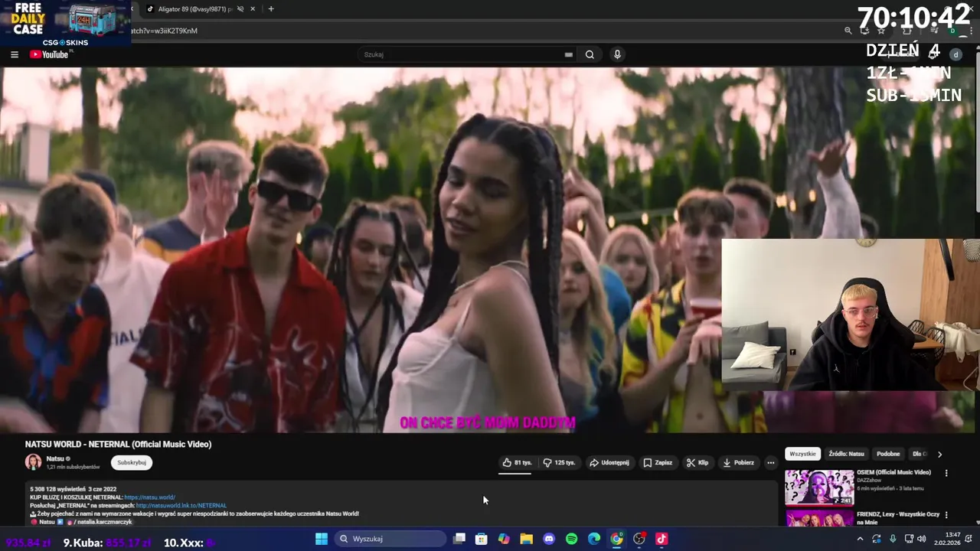Switch to Chrome in the taskbar

pos(616,539)
